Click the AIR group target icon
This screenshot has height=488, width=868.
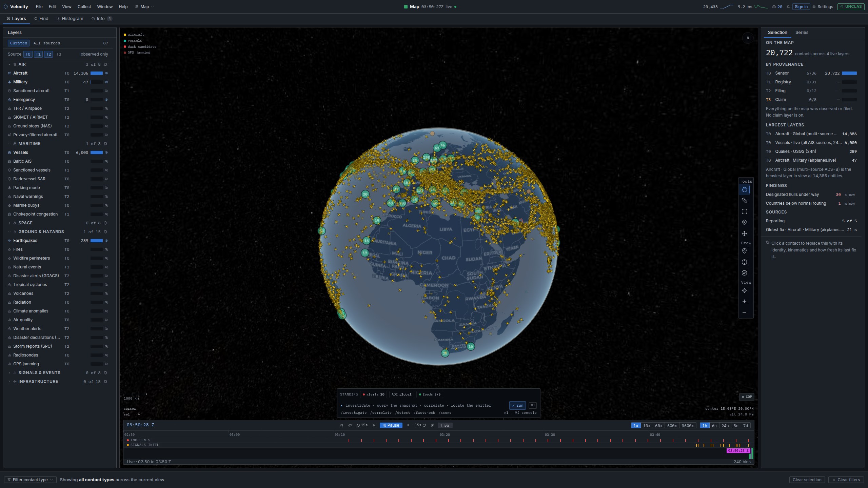[105, 64]
